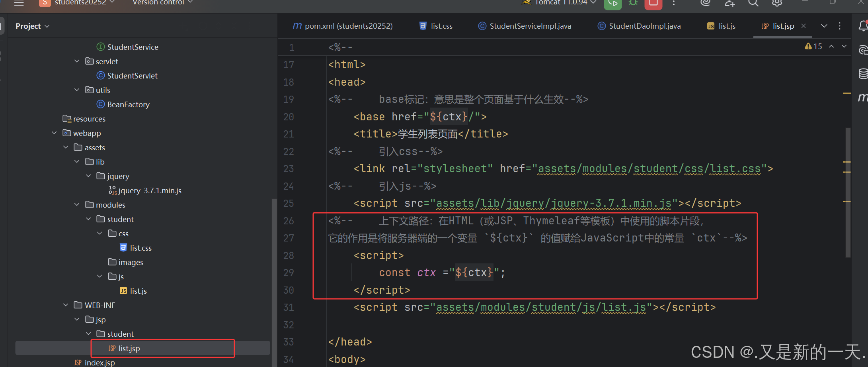
Task: Open the Code With Me icon
Action: (x=730, y=3)
